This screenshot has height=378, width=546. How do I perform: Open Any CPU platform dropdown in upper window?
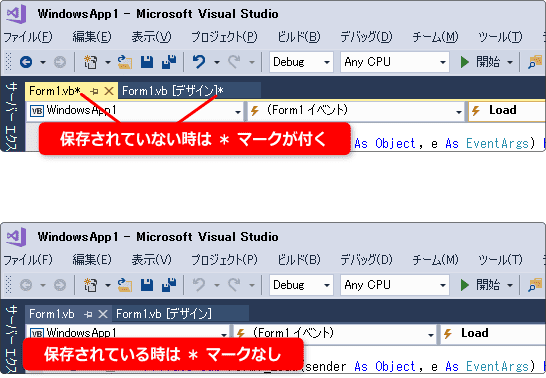pos(395,62)
